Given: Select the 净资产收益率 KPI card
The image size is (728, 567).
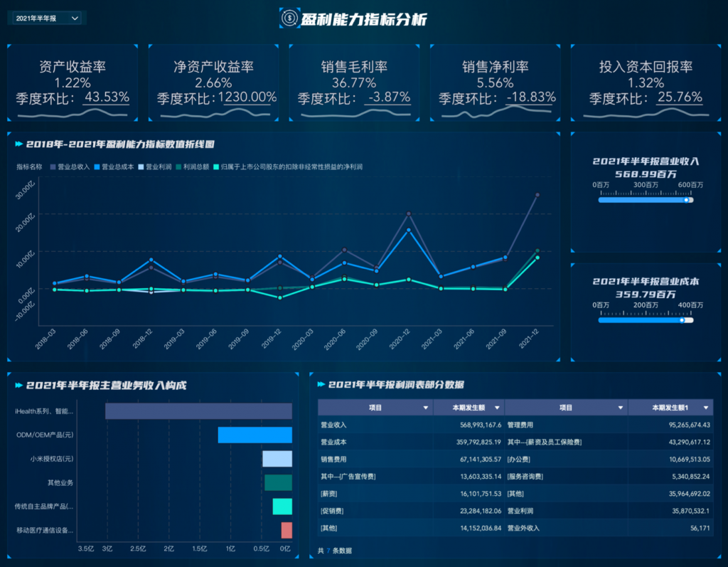Looking at the screenshot, I should tap(213, 83).
